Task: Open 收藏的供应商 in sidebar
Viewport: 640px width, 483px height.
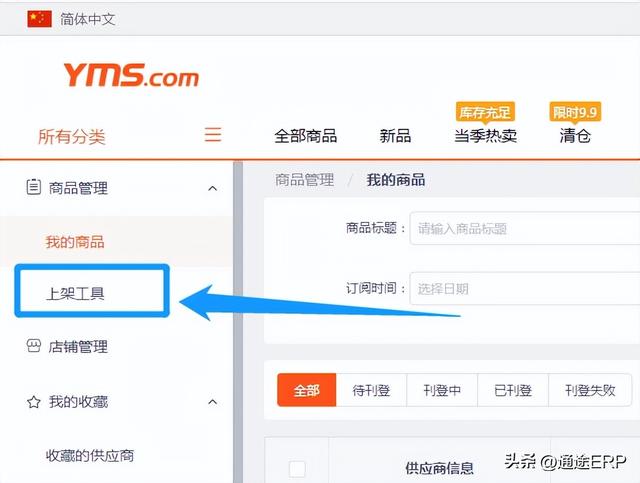Action: [x=90, y=456]
